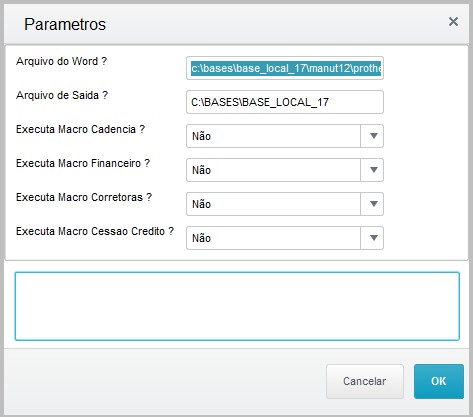473x417 pixels.
Task: Expand the Executa Macro Cessao Credito dropdown arrow
Action: click(373, 238)
